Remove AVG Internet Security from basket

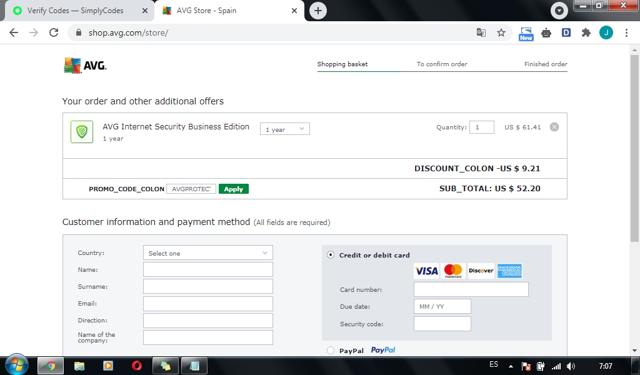(554, 127)
